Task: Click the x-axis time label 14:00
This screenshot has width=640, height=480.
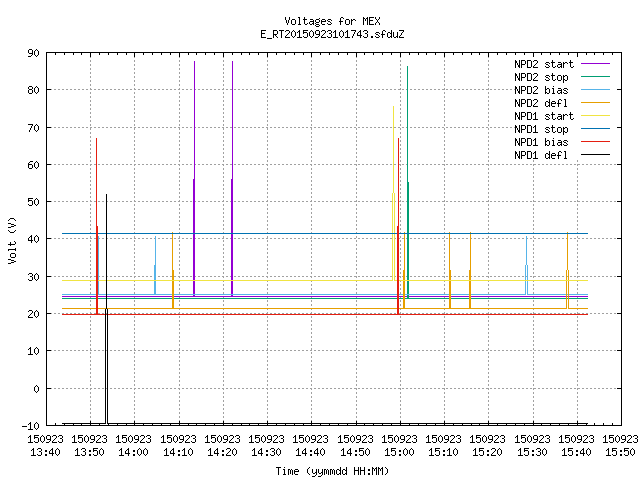Action: (133, 452)
